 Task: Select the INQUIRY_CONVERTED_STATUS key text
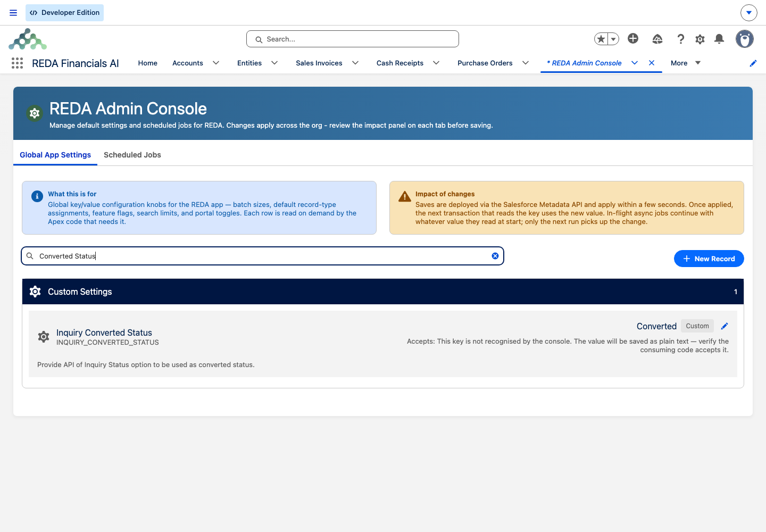107,343
